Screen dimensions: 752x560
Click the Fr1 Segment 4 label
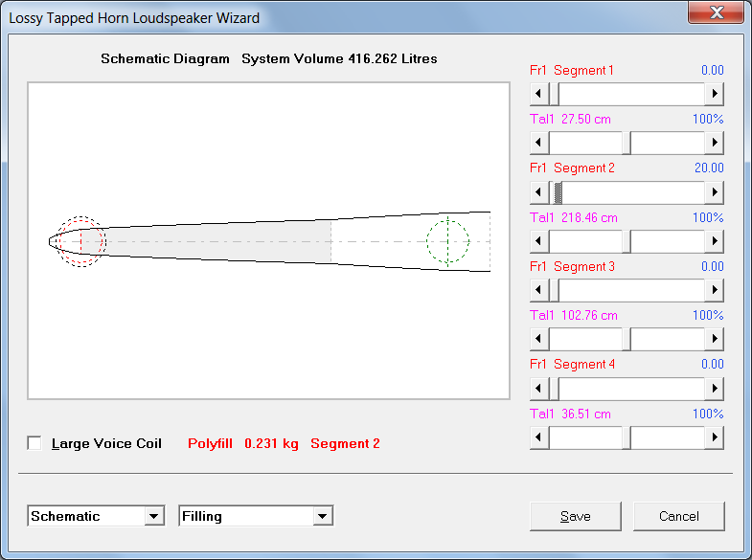click(572, 364)
